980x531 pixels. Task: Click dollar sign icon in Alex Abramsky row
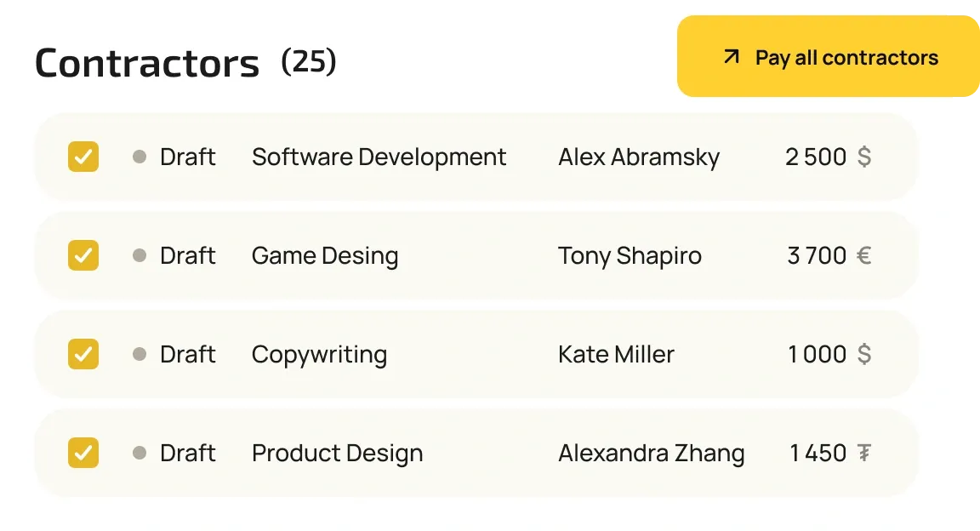coord(863,157)
